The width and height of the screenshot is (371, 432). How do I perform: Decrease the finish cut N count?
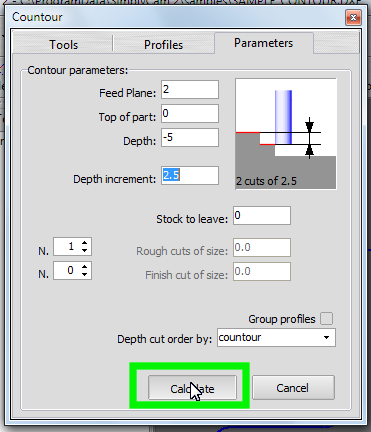coord(85,274)
